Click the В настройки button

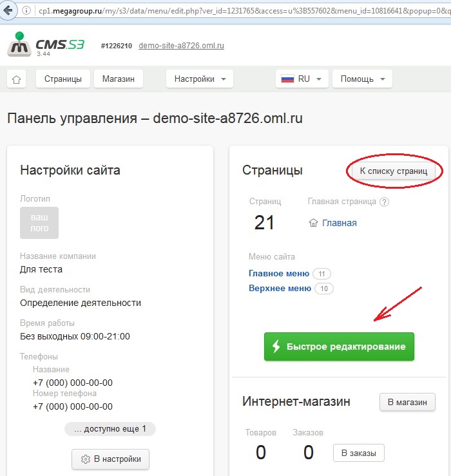click(x=111, y=459)
